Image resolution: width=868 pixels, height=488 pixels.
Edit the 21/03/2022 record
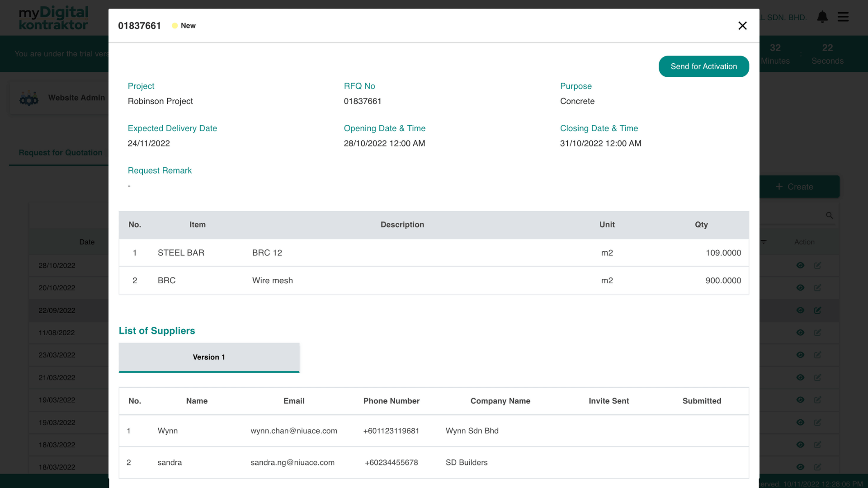tap(817, 377)
